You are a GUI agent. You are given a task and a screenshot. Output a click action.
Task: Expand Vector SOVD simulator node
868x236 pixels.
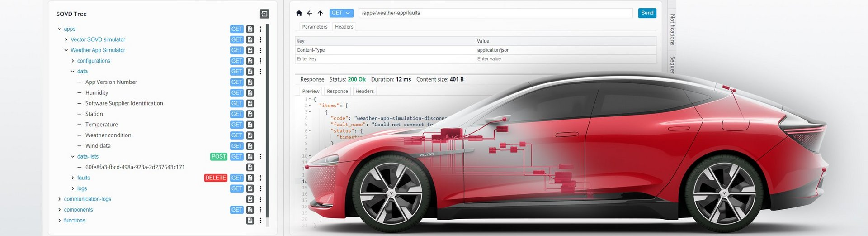(x=66, y=39)
